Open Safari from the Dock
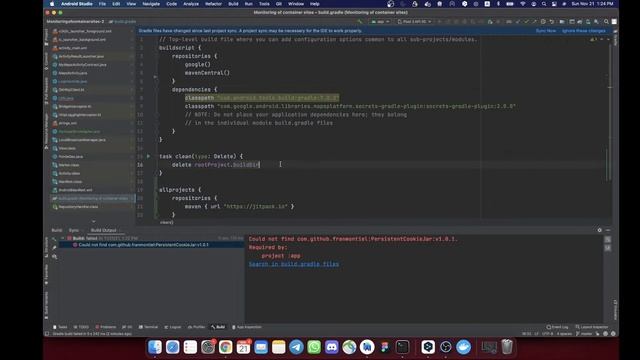The image size is (640, 360). tap(172, 347)
